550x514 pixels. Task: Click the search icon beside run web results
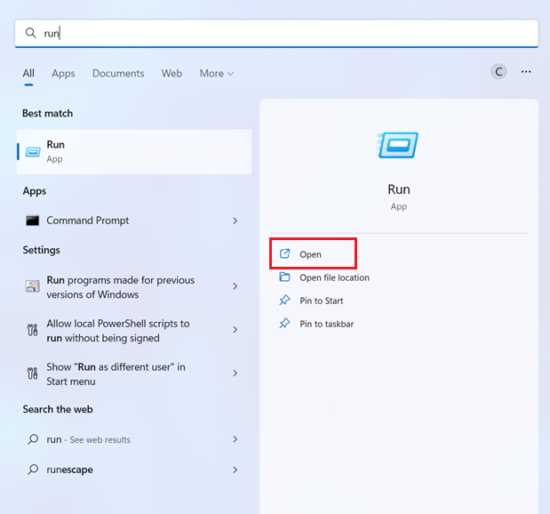33,439
